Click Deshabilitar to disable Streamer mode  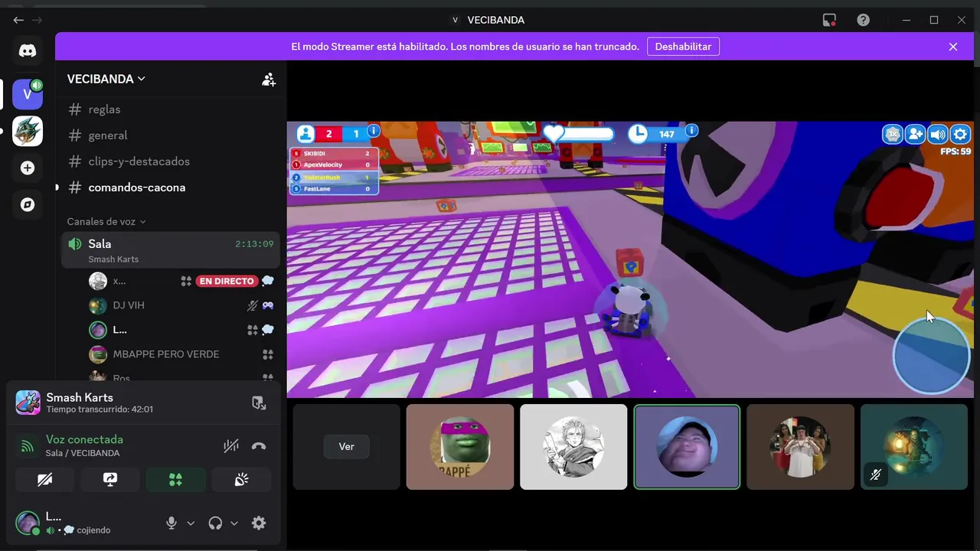(684, 47)
